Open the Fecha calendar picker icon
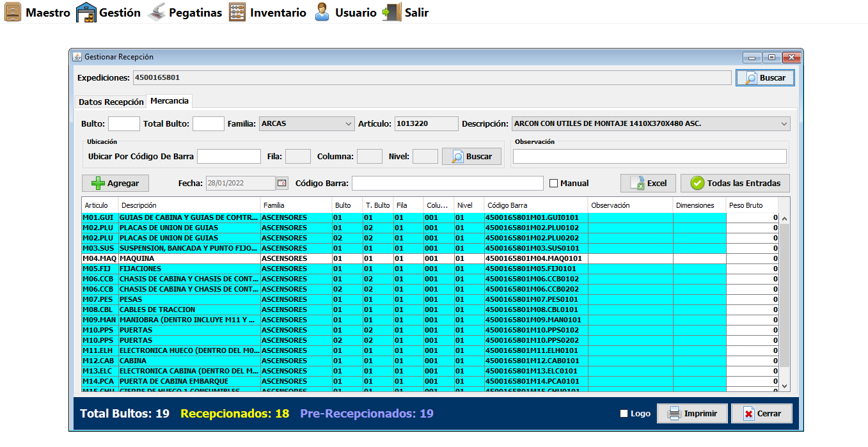868x447 pixels. [x=282, y=184]
